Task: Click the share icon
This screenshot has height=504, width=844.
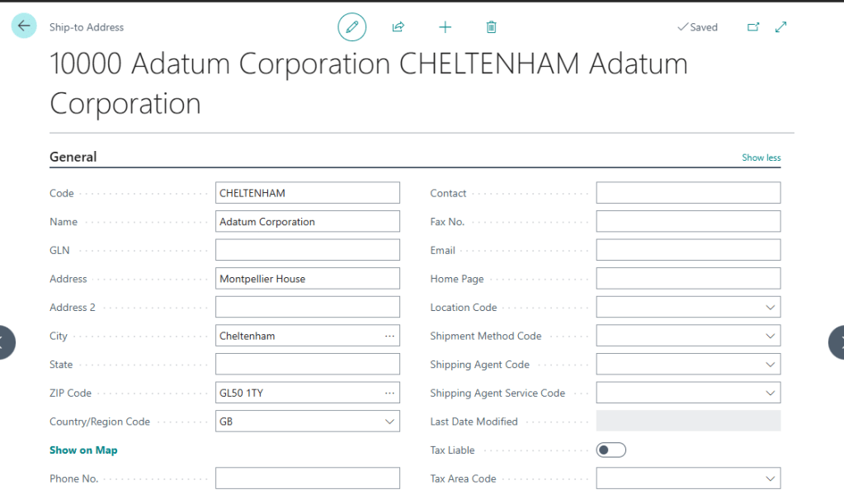Action: click(398, 27)
